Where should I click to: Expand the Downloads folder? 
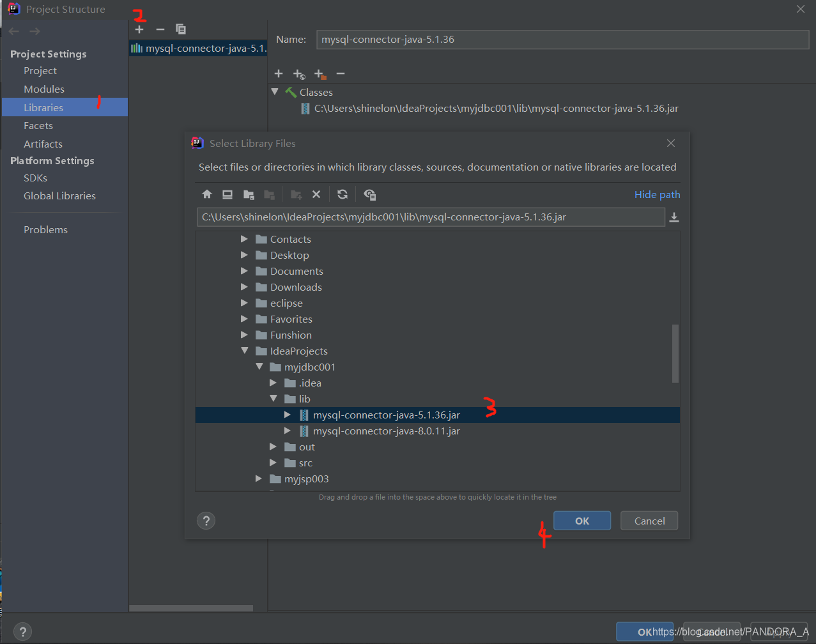[244, 287]
